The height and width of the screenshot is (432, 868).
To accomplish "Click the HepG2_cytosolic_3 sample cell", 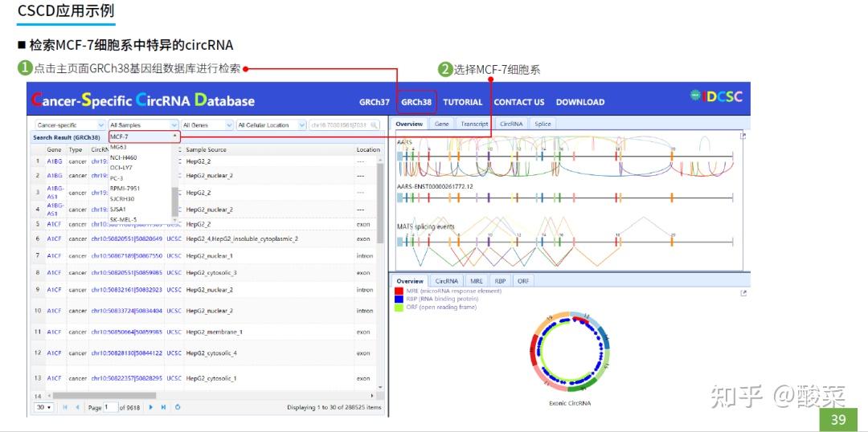I will [x=211, y=273].
